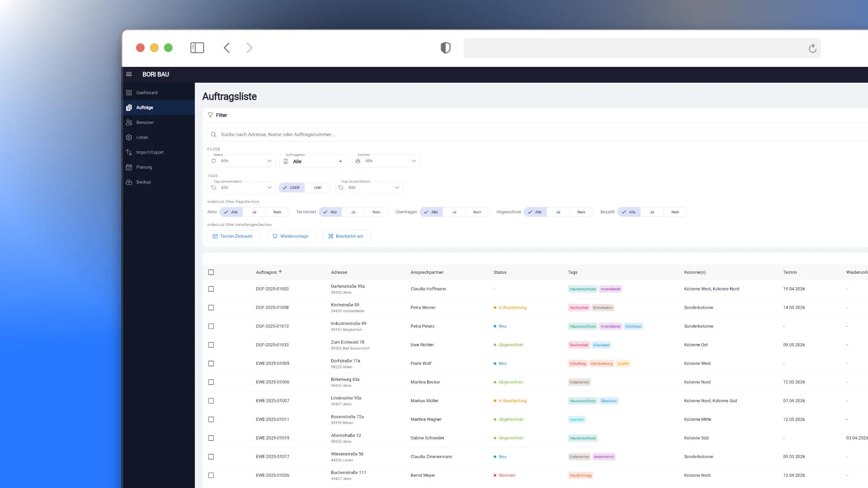Viewport: 868px width, 488px height.
Task: Tick the checkbox for order DGF-2025-01003
Action: (x=211, y=289)
